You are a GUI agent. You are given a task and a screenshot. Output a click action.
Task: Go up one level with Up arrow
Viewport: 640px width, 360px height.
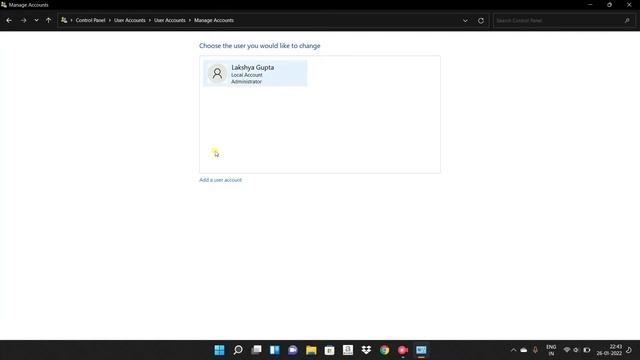(x=49, y=20)
